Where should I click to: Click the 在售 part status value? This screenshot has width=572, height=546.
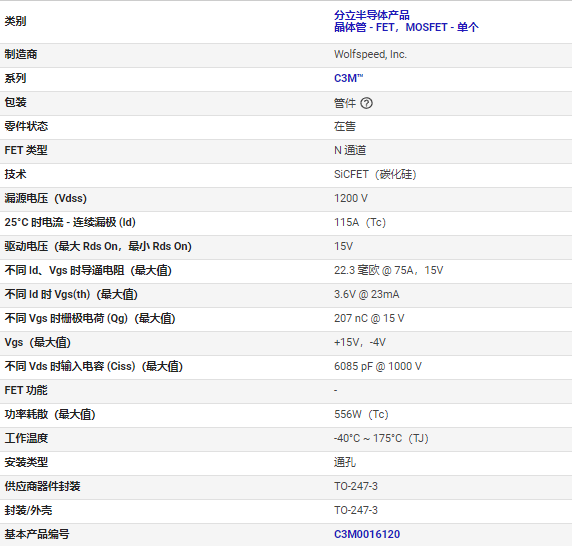point(345,126)
